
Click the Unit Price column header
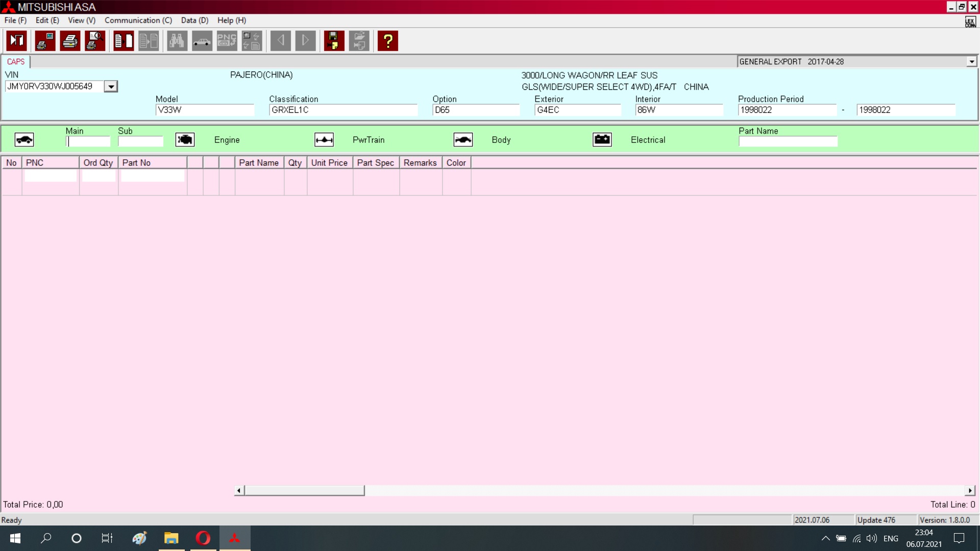pos(329,163)
